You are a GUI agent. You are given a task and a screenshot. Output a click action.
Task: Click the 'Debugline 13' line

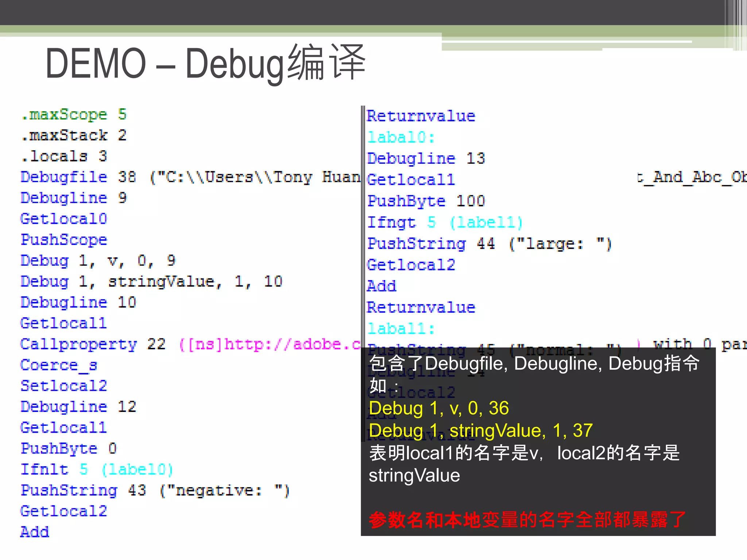426,159
